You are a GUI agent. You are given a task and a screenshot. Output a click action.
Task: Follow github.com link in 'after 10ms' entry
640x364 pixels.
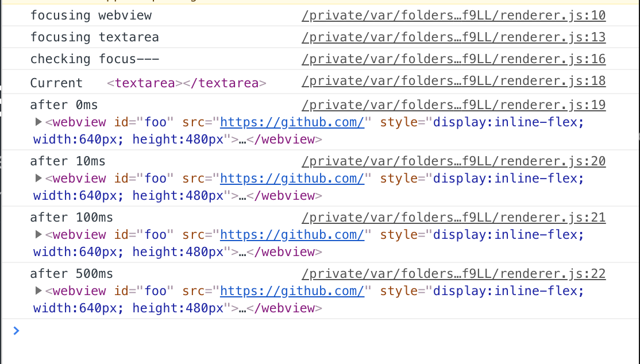click(x=292, y=179)
